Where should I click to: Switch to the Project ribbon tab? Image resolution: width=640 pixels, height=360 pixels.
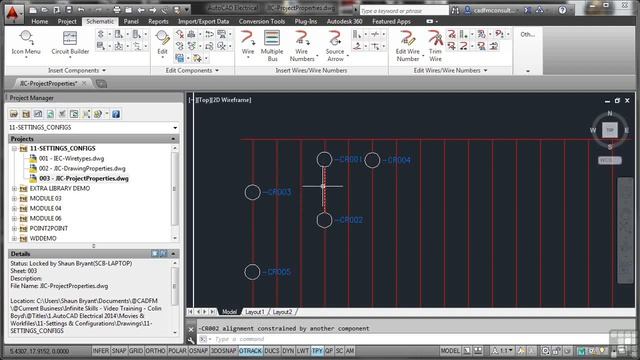(67, 21)
